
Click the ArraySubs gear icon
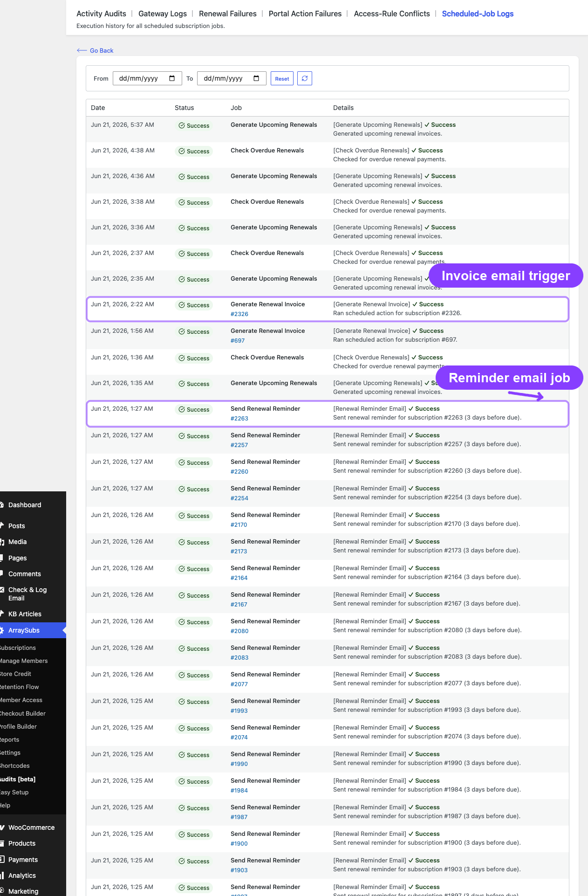coord(2,630)
